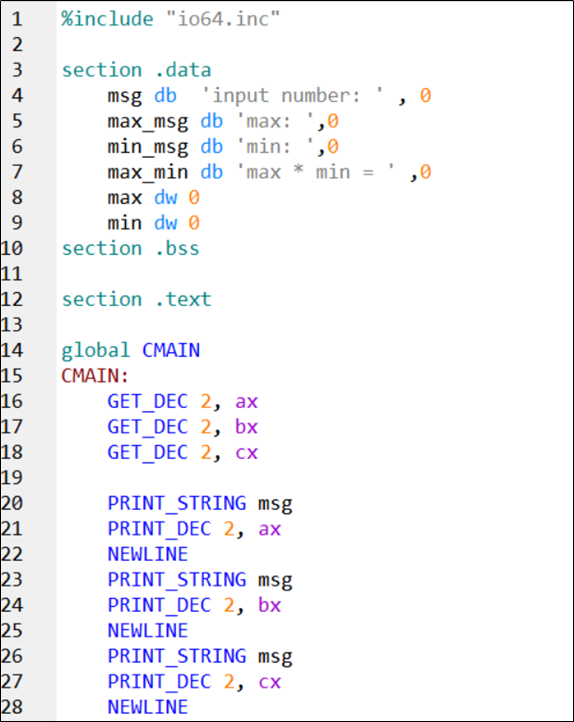Click the 'bx' register on line 17
This screenshot has height=722, width=574.
coord(246,427)
